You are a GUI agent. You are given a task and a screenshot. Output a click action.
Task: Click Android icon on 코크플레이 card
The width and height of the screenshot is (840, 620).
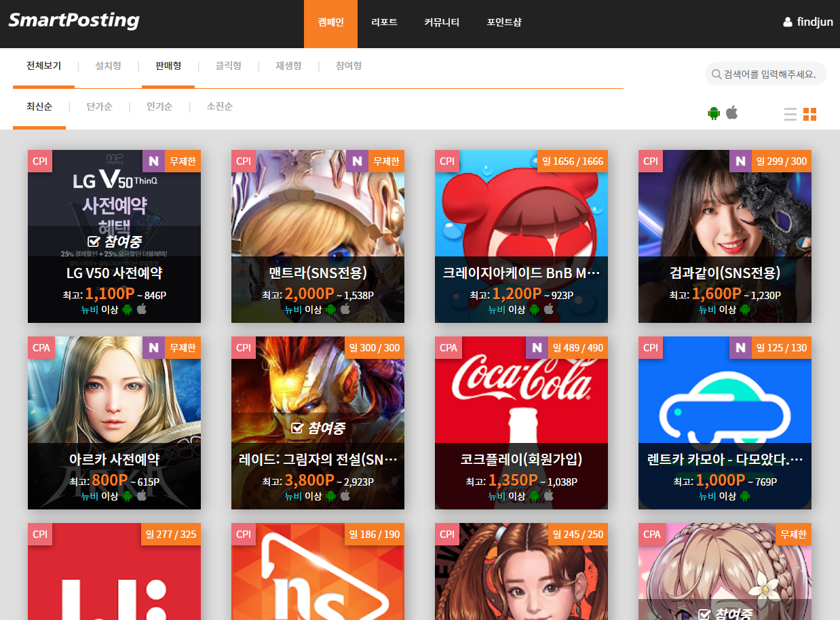click(535, 496)
